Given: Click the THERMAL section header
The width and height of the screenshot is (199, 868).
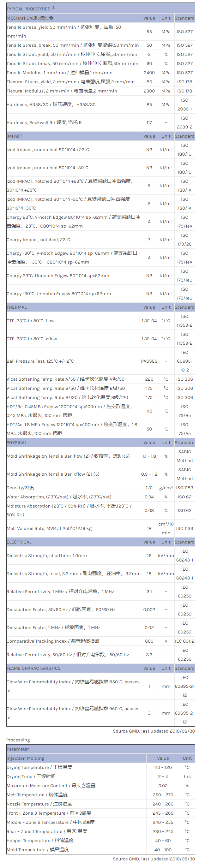Looking at the screenshot, I should (x=16, y=307).
